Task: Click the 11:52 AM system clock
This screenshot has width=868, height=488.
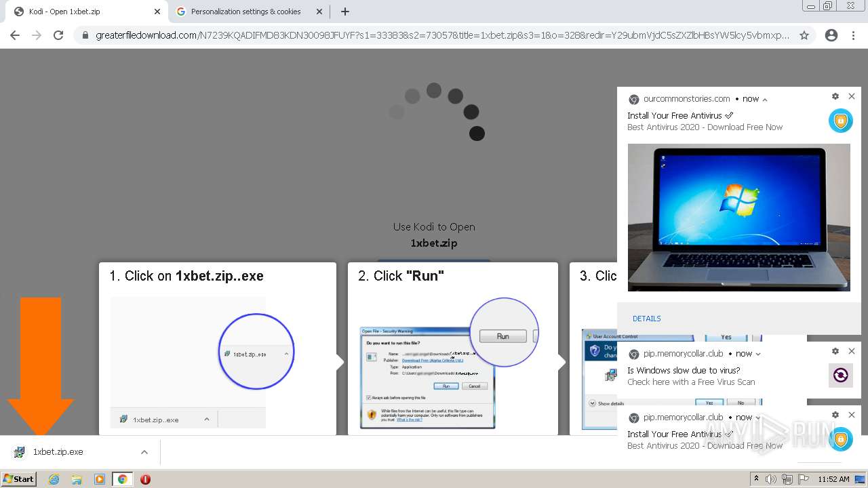Action: (x=833, y=479)
